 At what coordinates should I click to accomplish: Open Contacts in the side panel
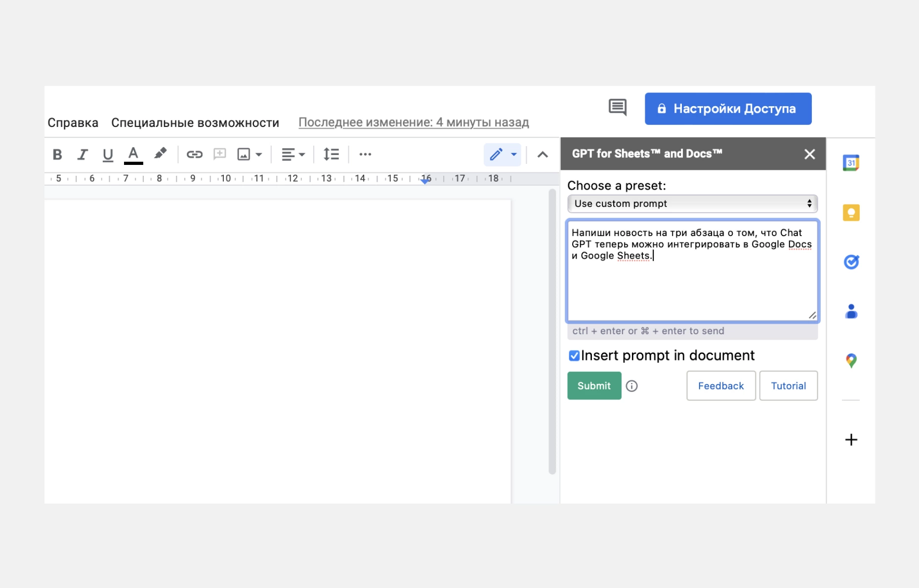[x=851, y=311]
